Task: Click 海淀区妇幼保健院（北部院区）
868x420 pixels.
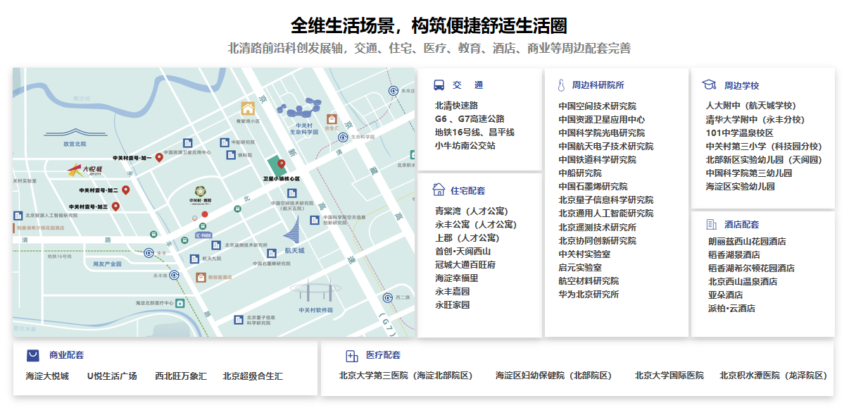Action: point(553,375)
